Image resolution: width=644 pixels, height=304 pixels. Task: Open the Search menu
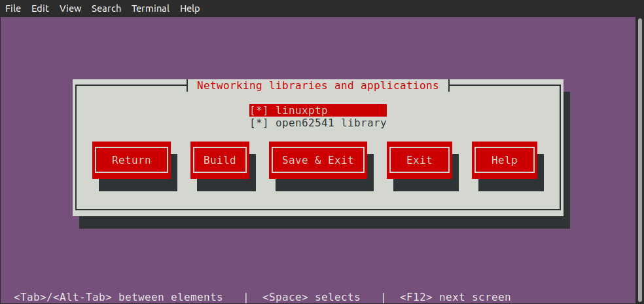(106, 9)
